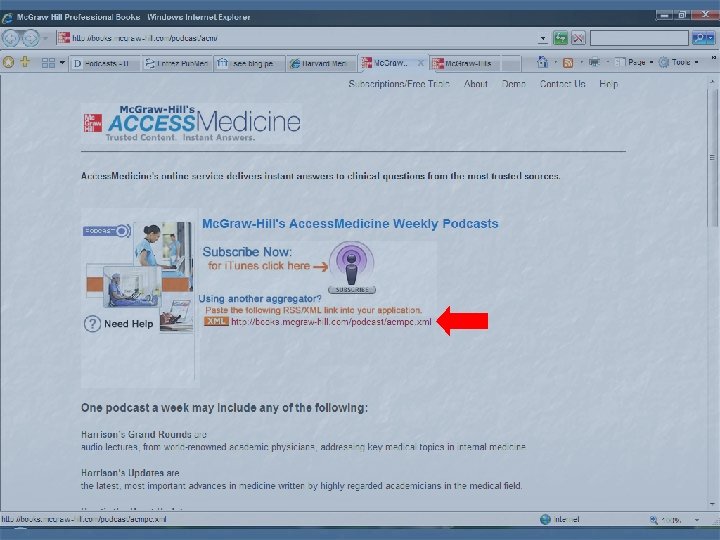Open the About link

coord(476,84)
